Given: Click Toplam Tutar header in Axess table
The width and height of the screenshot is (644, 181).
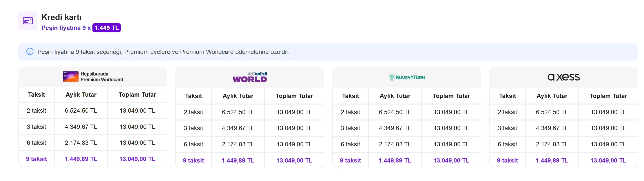Looking at the screenshot, I should [x=608, y=96].
